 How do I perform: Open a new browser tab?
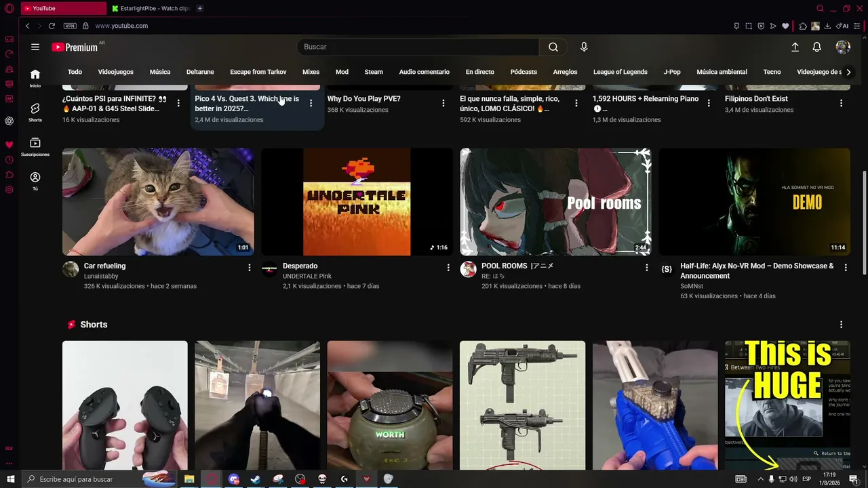point(200,8)
